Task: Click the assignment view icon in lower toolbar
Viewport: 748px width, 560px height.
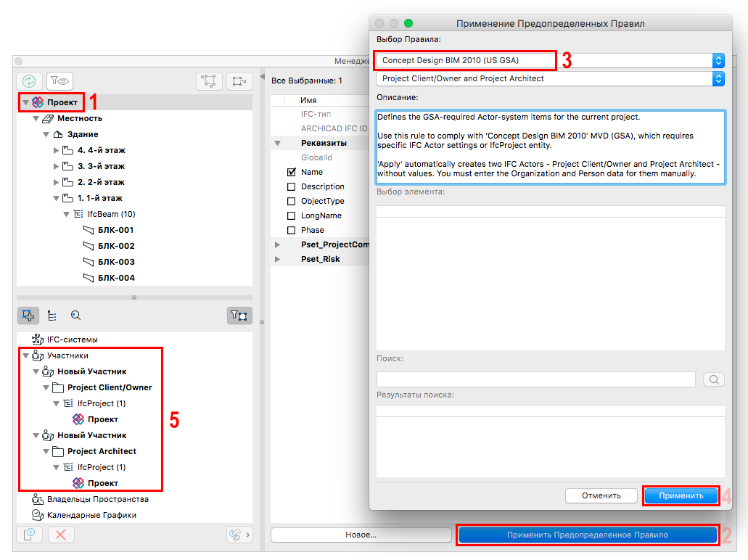Action: pos(28,316)
